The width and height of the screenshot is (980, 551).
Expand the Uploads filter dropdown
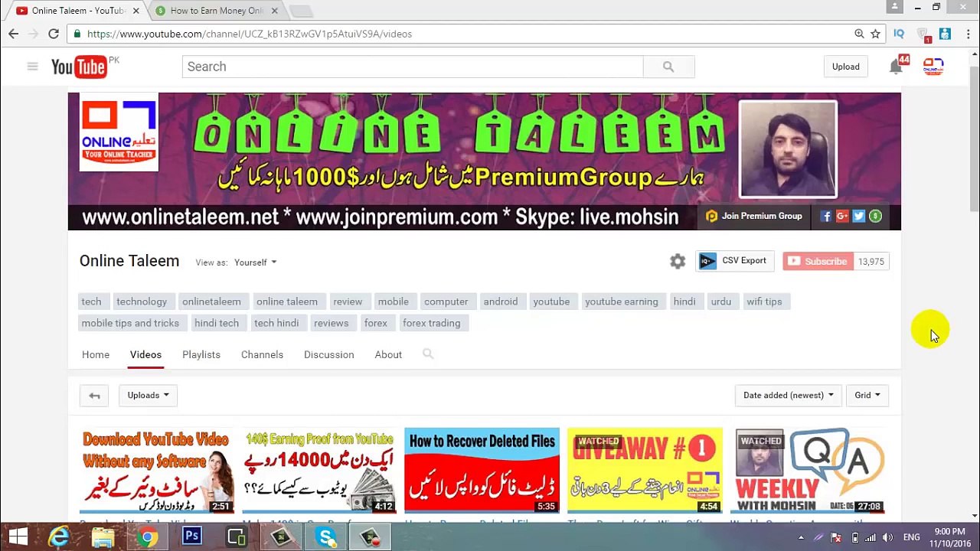click(148, 396)
